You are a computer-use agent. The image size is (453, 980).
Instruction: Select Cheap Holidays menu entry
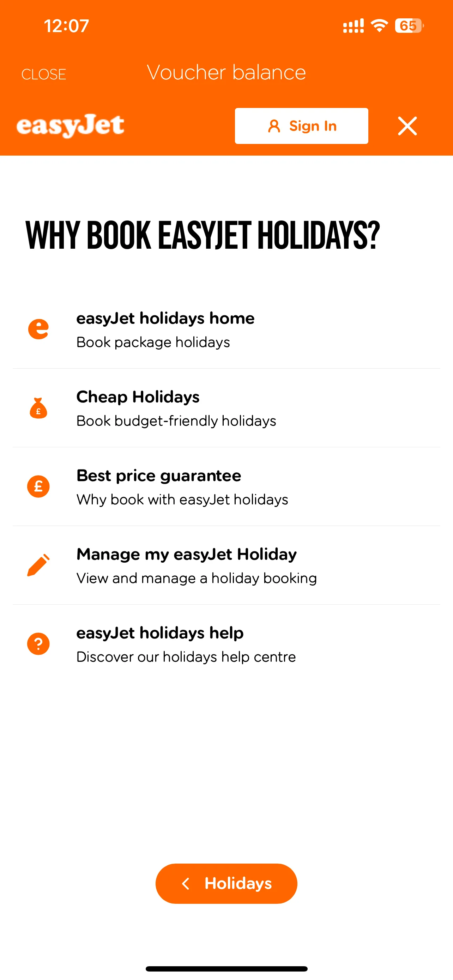click(x=138, y=397)
